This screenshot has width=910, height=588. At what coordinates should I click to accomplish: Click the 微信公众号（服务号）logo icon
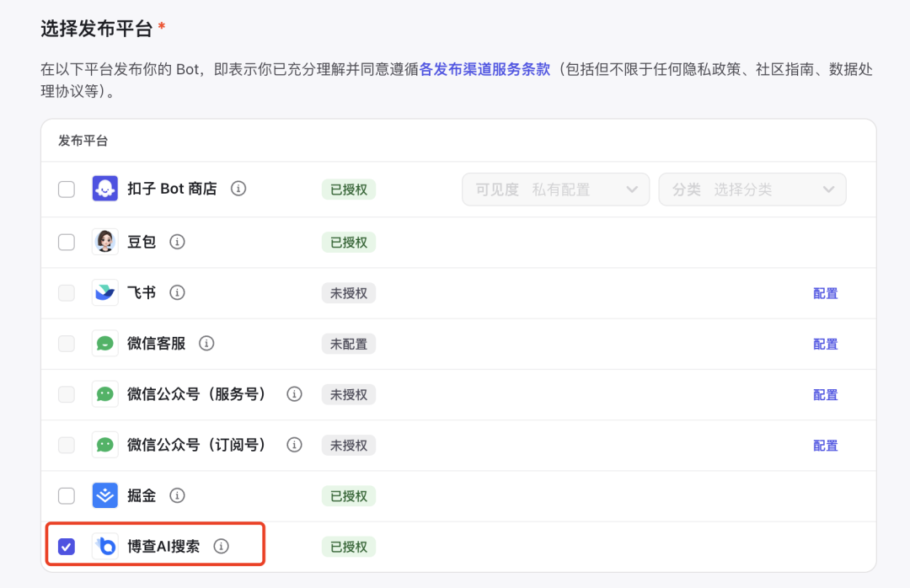105,394
